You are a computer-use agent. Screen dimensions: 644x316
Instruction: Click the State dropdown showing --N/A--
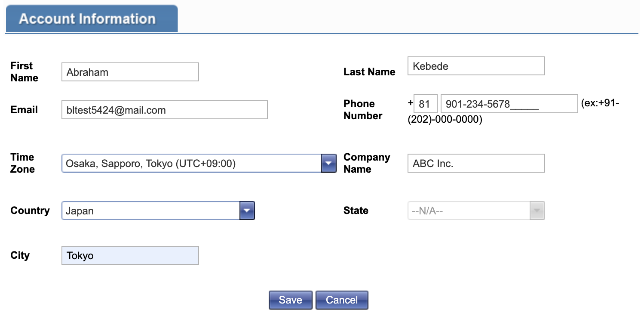[476, 211]
